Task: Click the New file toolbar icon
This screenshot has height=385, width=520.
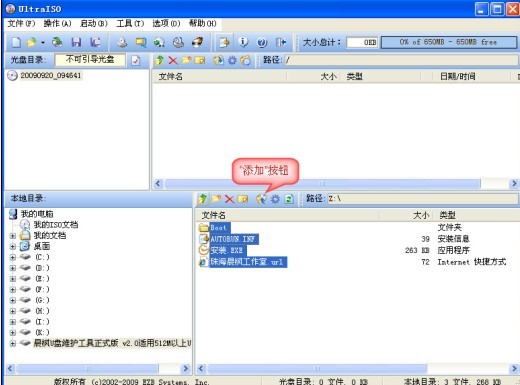Action: (16, 42)
